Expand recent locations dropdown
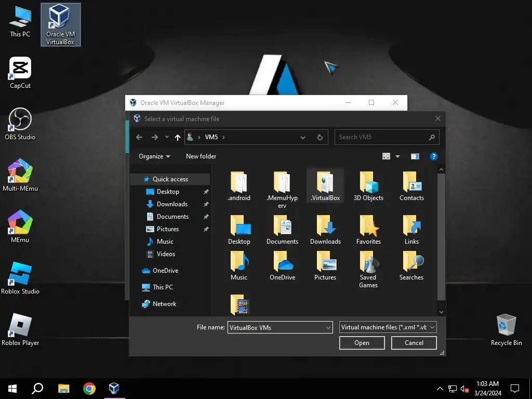Image resolution: width=532 pixels, height=399 pixels. click(167, 137)
